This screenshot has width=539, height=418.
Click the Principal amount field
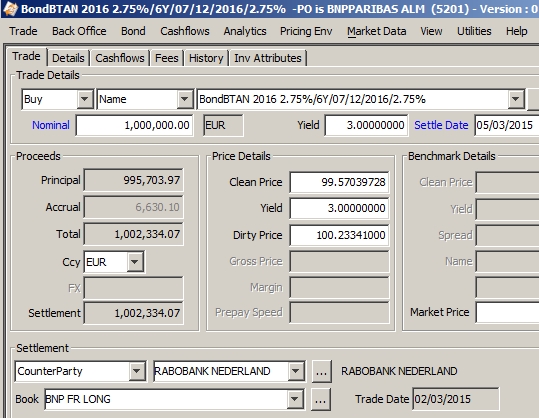134,180
